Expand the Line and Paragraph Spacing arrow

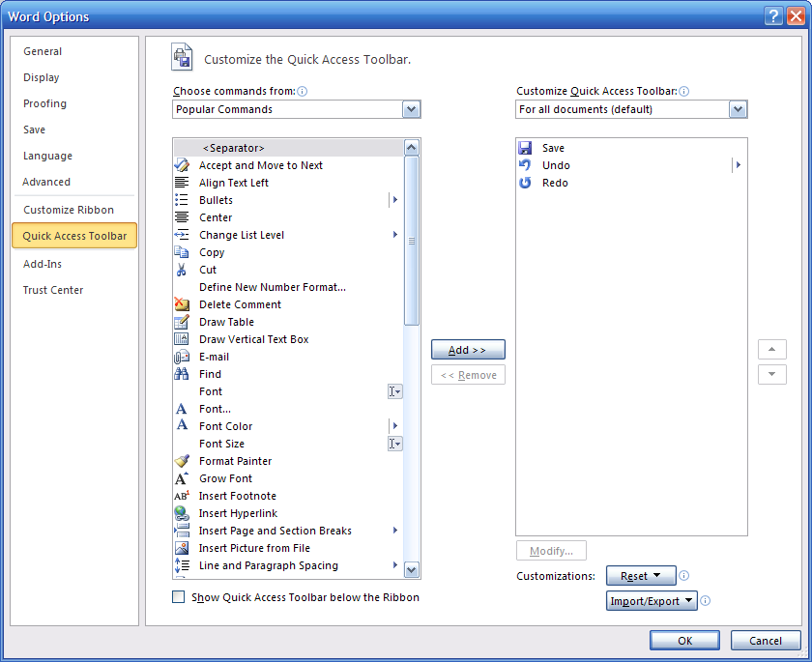[395, 565]
